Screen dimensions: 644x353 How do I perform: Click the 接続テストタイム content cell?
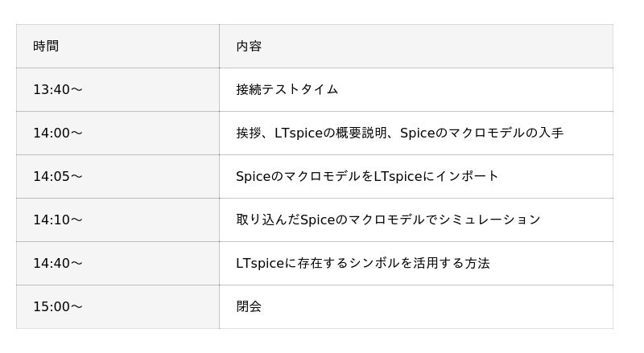[287, 90]
